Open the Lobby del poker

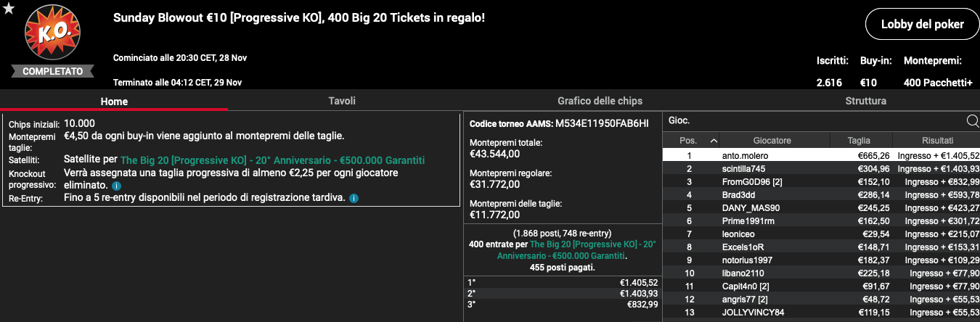pos(922,25)
